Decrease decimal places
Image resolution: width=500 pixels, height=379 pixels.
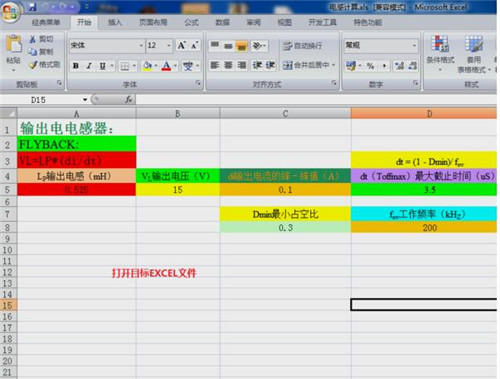(x=413, y=66)
